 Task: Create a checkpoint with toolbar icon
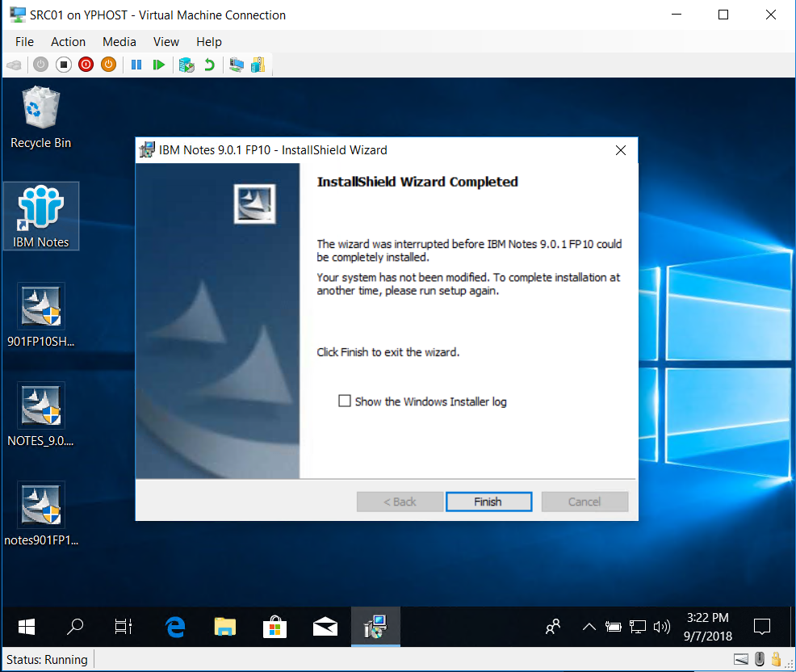(x=186, y=65)
